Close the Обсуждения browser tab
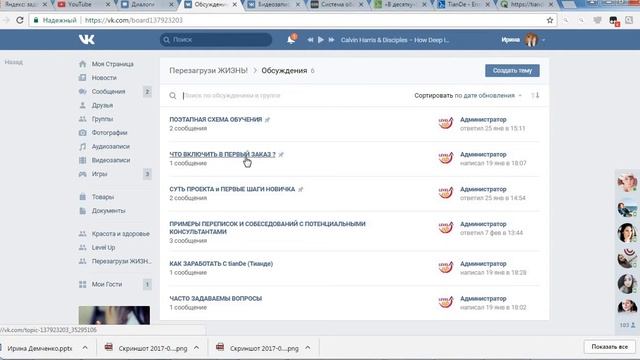 click(235, 4)
